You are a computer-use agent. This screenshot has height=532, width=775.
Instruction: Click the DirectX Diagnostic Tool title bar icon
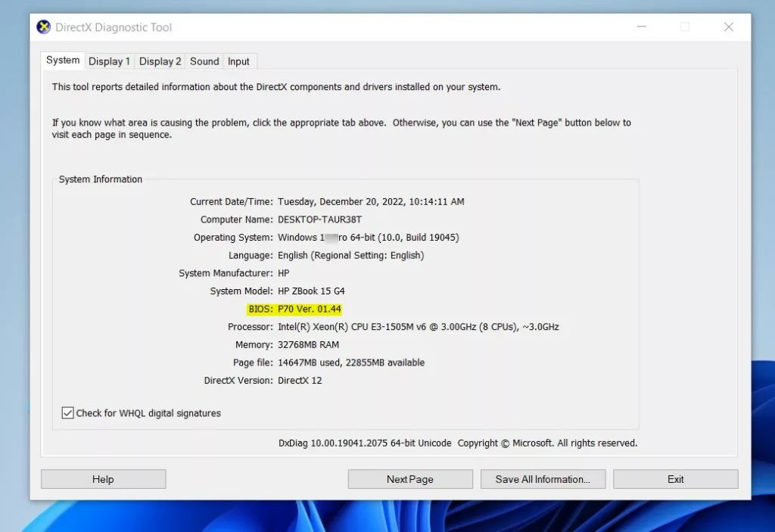44,27
